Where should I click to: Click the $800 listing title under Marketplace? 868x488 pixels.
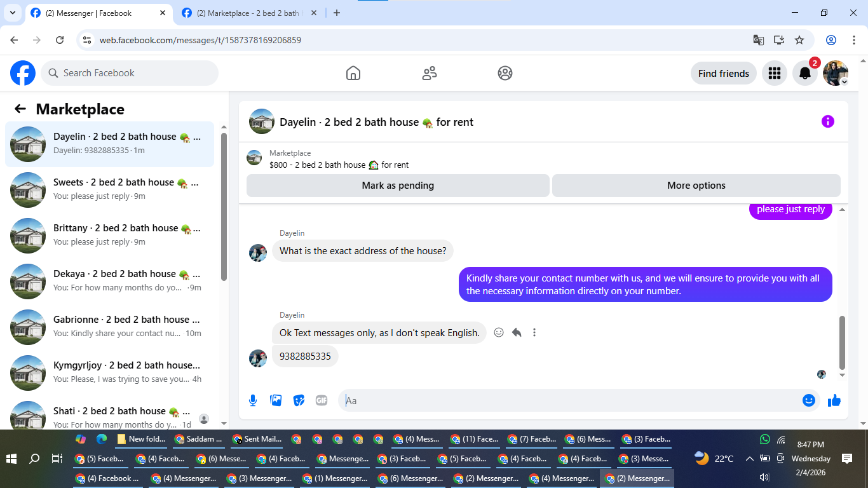(339, 165)
